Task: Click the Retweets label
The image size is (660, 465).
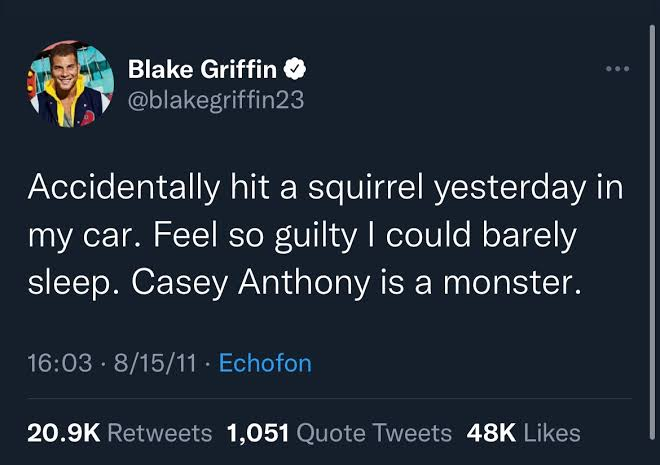Action: pyautogui.click(x=160, y=433)
